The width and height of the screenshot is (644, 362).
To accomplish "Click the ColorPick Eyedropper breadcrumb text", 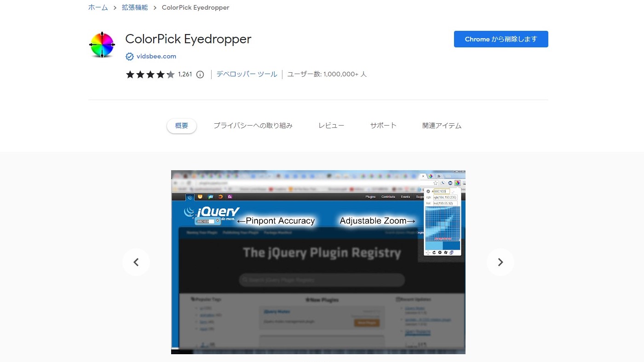I will click(x=195, y=7).
